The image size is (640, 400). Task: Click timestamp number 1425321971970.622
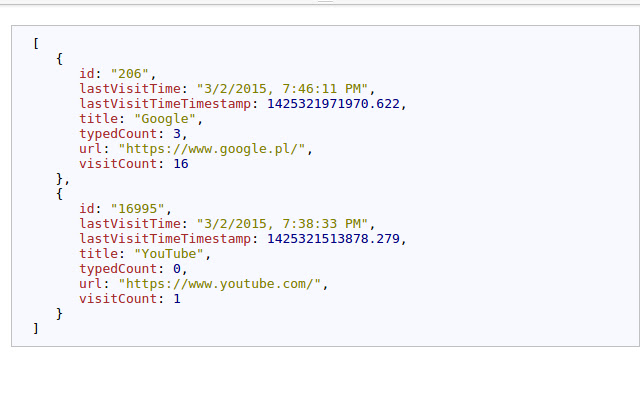pyautogui.click(x=335, y=104)
